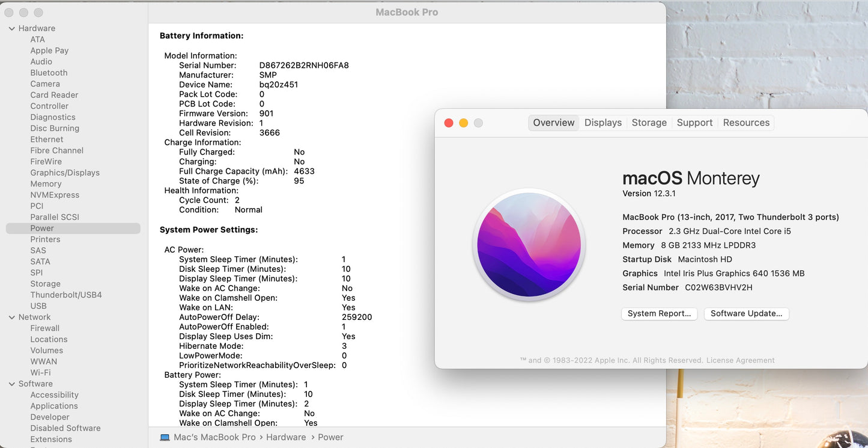Click the laptop icon in path bar

(x=165, y=437)
